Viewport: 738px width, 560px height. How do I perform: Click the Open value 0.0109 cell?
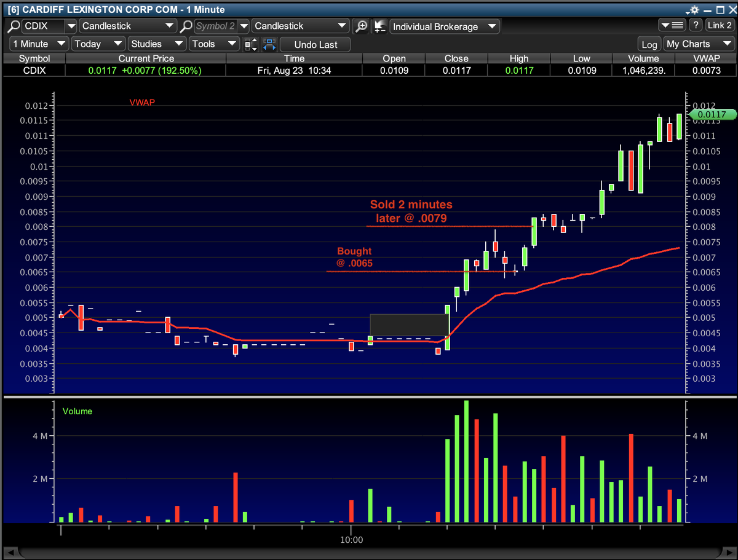pos(394,70)
